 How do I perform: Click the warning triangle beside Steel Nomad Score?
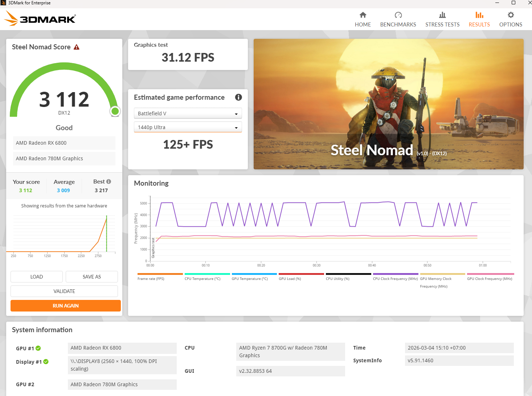tap(77, 46)
